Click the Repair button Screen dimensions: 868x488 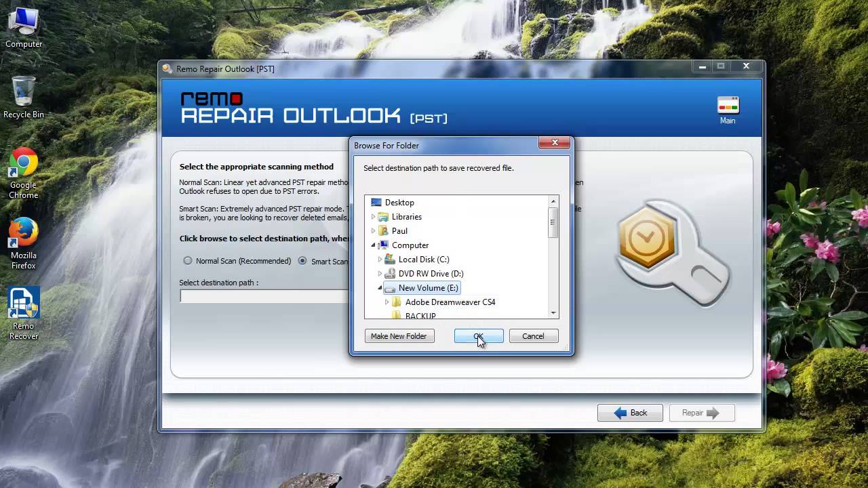(702, 413)
